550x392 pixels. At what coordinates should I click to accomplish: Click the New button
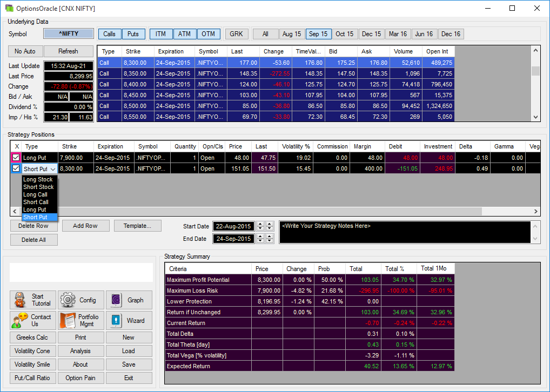129,337
